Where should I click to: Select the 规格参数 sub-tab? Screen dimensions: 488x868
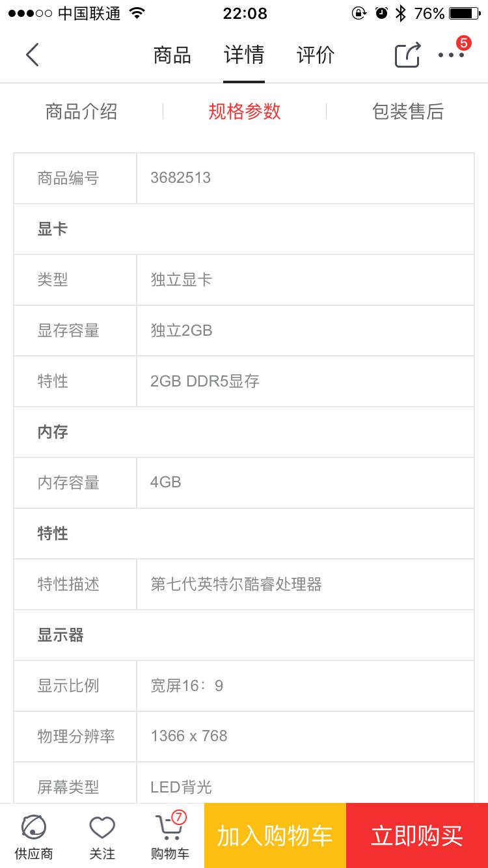pyautogui.click(x=245, y=111)
